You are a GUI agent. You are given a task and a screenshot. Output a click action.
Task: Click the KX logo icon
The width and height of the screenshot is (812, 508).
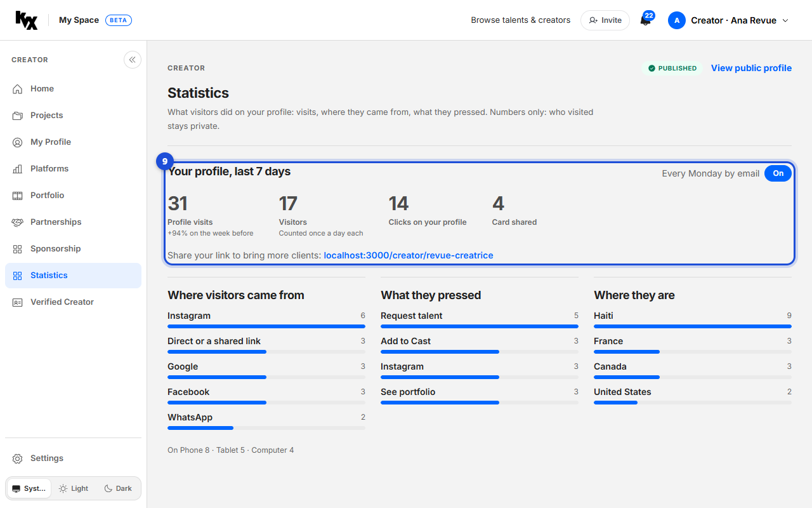(27, 20)
